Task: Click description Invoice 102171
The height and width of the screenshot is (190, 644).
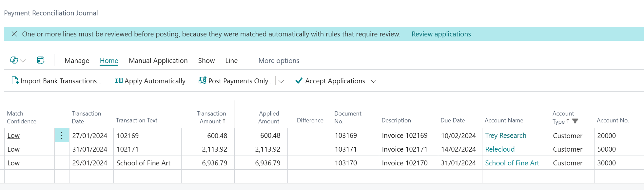Action: pos(408,149)
